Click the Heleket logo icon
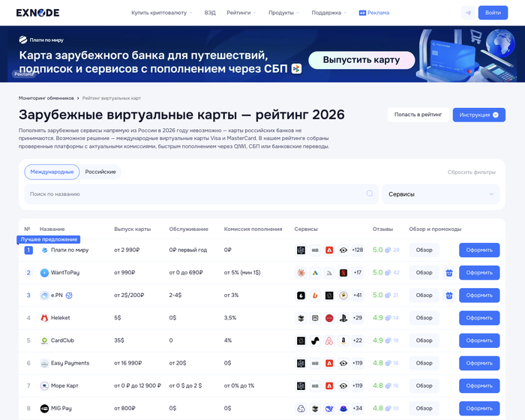The height and width of the screenshot is (420, 525). pyautogui.click(x=44, y=318)
